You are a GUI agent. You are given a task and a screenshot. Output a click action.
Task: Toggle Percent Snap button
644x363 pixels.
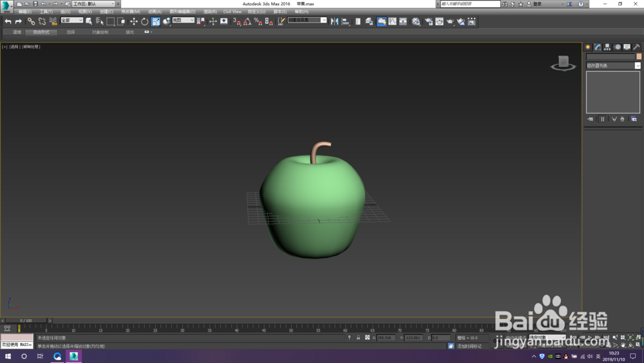click(x=258, y=21)
